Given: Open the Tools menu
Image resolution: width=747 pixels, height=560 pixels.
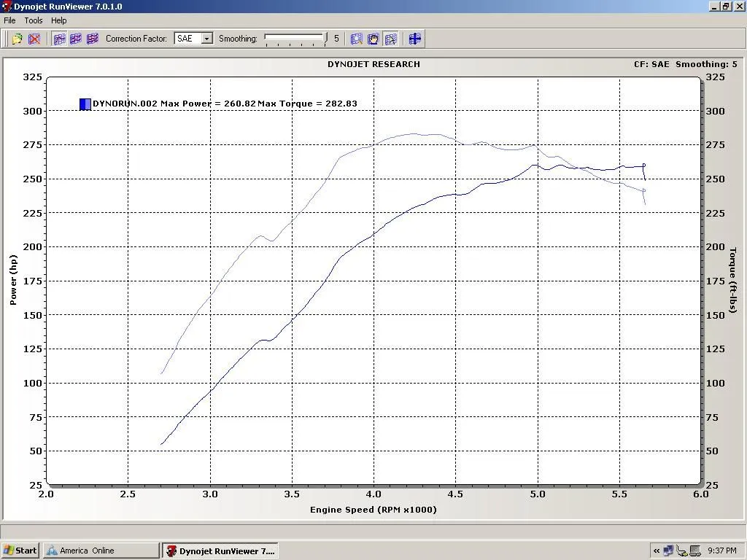Looking at the screenshot, I should click(x=33, y=20).
